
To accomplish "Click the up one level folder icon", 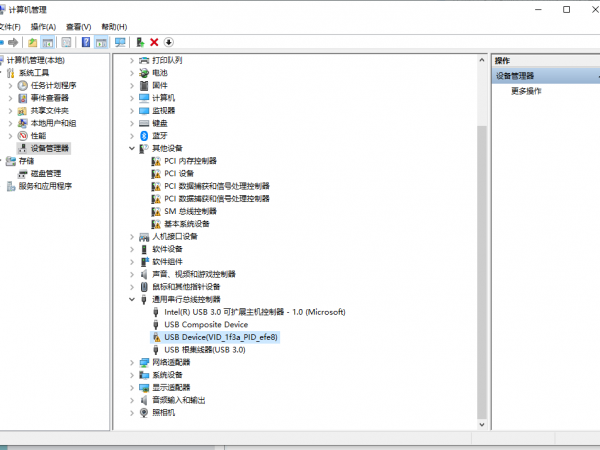I will coord(33,42).
